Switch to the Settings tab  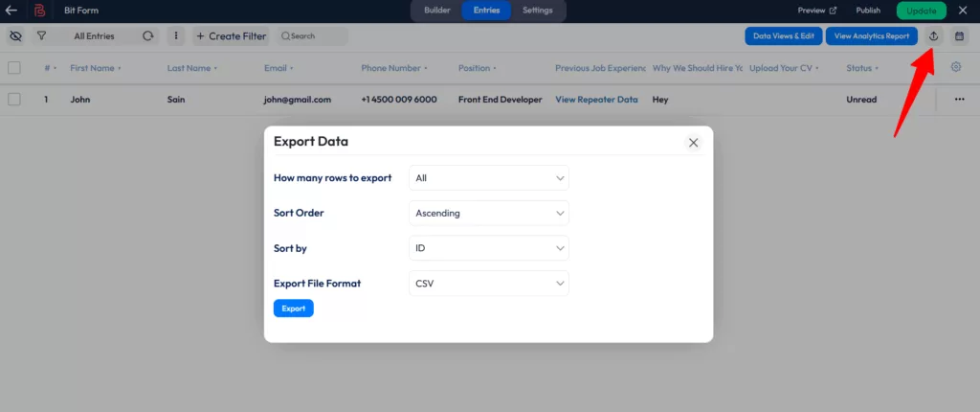pyautogui.click(x=537, y=11)
